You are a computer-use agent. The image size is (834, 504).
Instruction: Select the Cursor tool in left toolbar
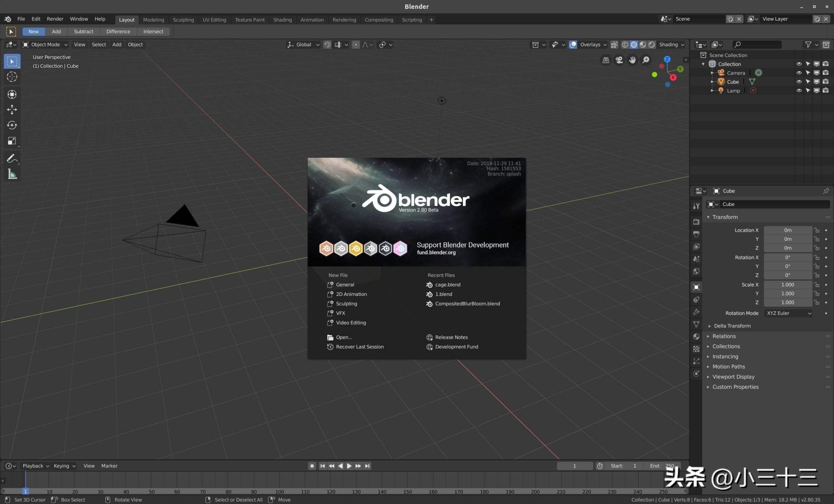click(12, 77)
